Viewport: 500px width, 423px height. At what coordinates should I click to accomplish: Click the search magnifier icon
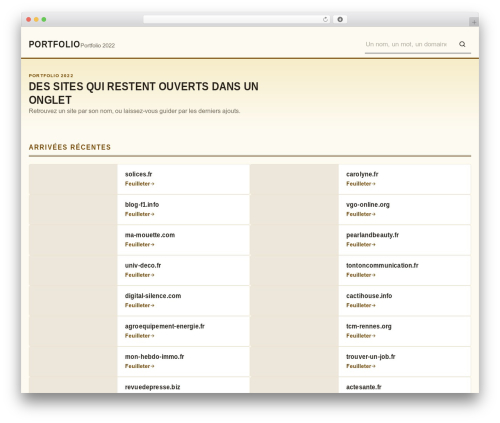pos(462,44)
